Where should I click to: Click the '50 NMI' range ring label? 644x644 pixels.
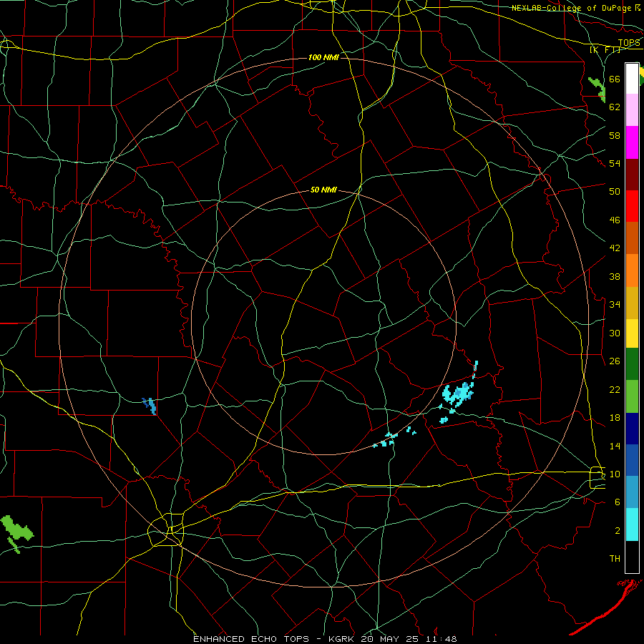pos(323,190)
